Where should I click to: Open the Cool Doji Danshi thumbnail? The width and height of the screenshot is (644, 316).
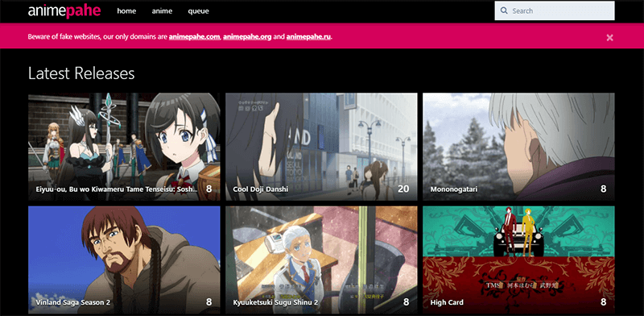tap(321, 147)
